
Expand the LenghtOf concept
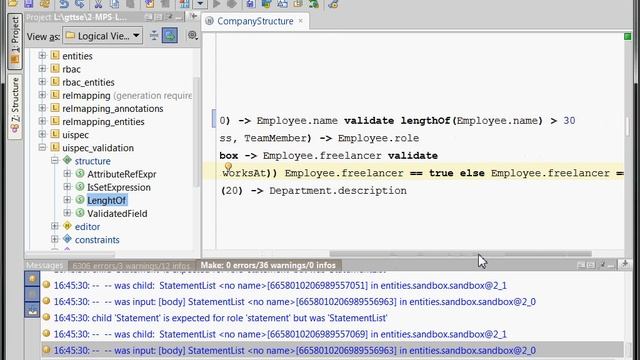[67, 200]
